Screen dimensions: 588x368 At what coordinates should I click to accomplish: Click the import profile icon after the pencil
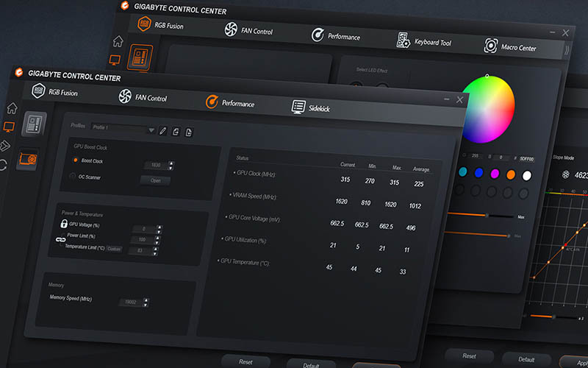(x=176, y=132)
